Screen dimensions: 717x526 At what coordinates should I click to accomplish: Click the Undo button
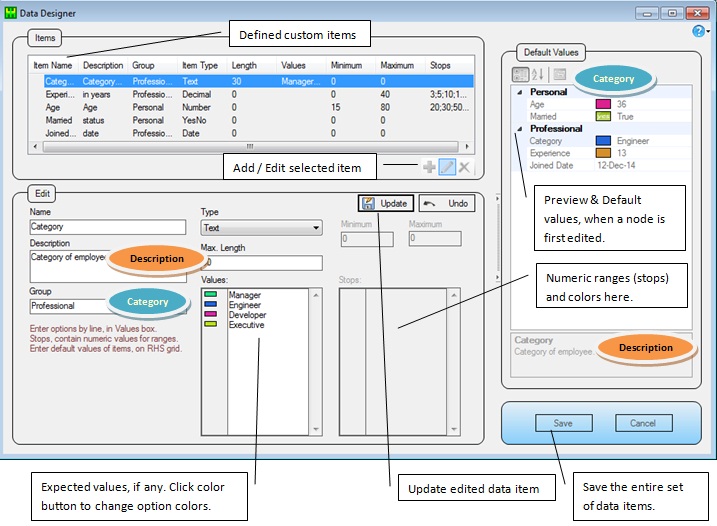tap(447, 204)
